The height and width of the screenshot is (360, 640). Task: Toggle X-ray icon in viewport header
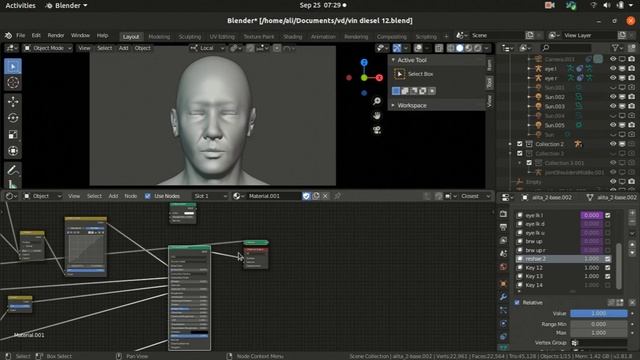[439, 48]
